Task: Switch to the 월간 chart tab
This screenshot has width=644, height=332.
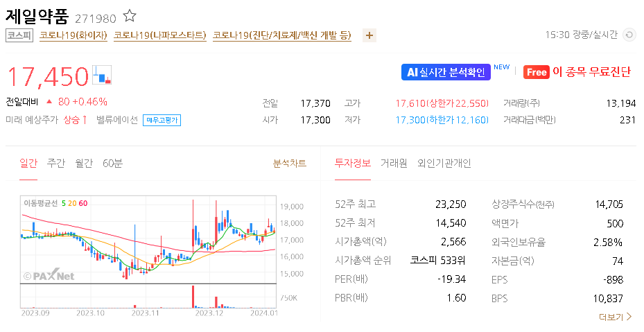Action: [84, 164]
